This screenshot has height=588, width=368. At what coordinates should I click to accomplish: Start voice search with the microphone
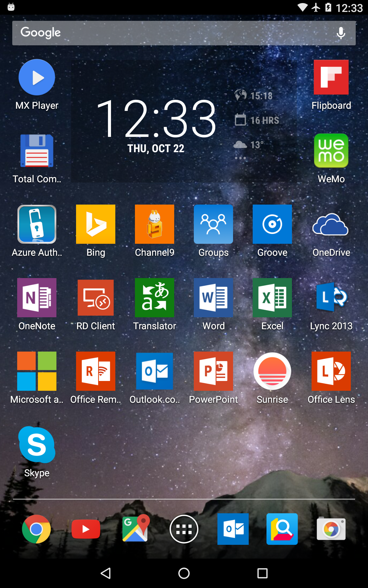pyautogui.click(x=341, y=33)
